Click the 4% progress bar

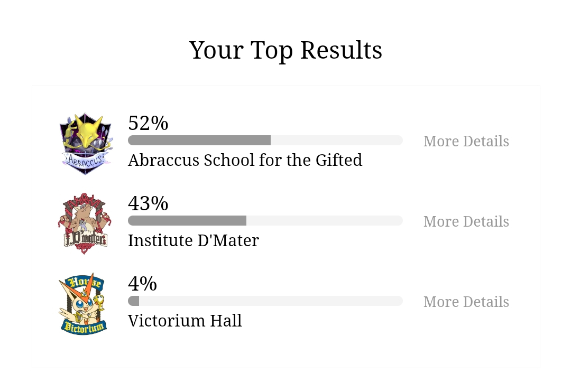[265, 301]
